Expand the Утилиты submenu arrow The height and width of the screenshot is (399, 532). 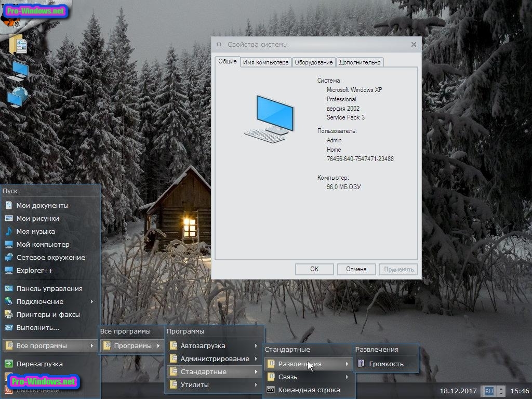tap(256, 385)
